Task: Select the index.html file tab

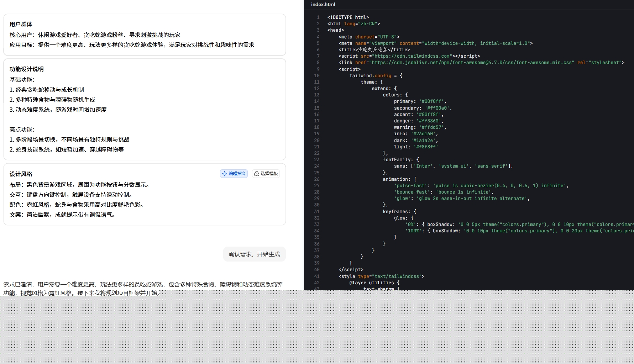Action: click(x=323, y=4)
